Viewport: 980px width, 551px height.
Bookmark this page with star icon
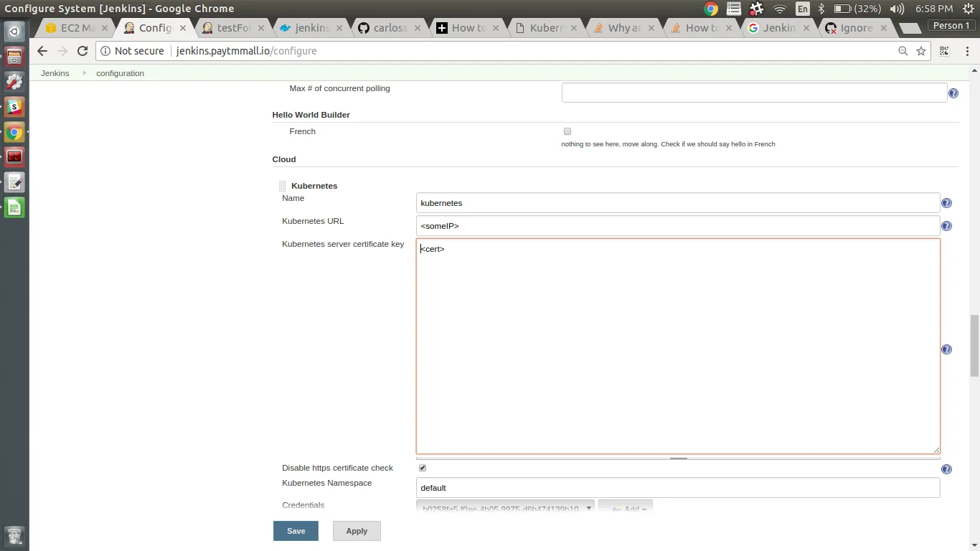pyautogui.click(x=921, y=51)
